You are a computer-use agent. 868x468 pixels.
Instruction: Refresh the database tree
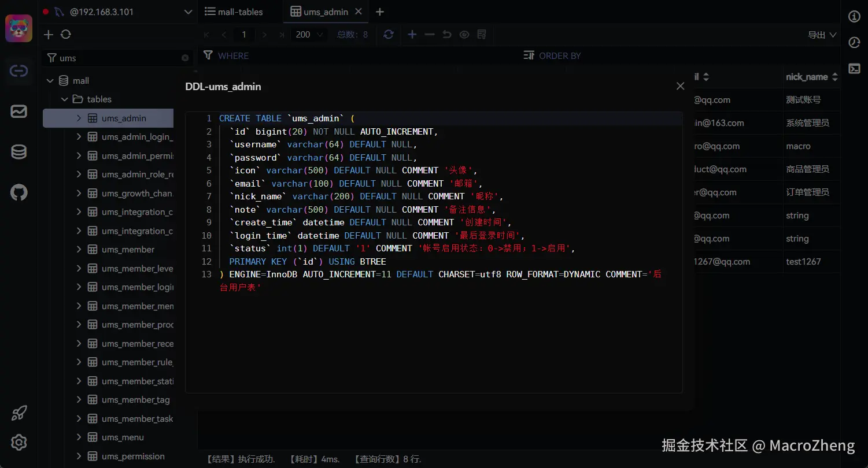click(x=66, y=35)
